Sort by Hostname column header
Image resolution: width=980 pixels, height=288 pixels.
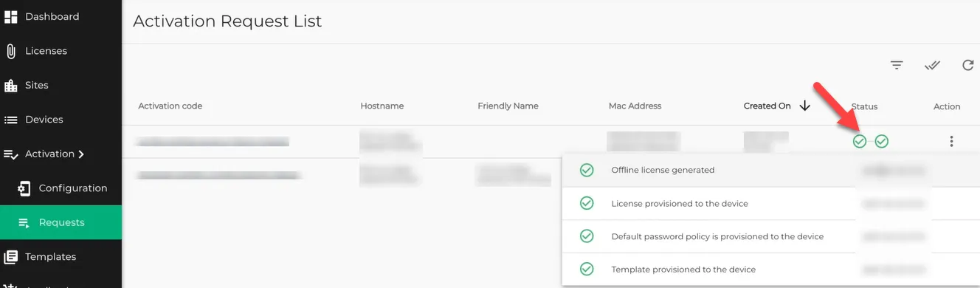click(x=382, y=106)
